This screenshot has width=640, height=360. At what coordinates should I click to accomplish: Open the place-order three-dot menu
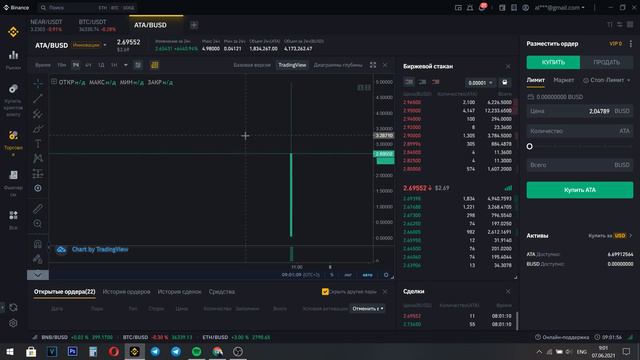pos(631,44)
